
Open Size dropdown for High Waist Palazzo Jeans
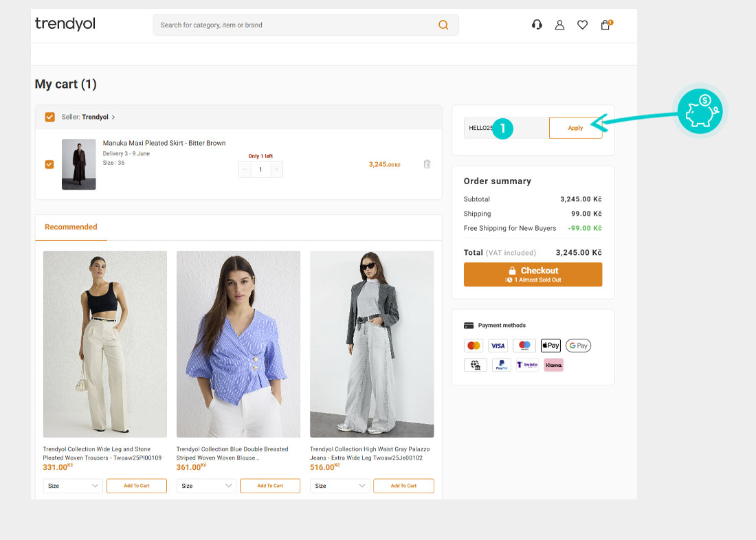tap(340, 486)
